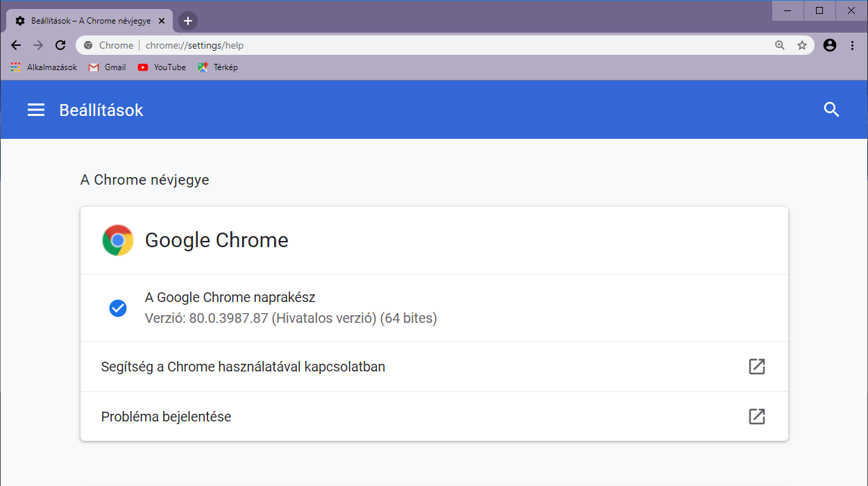Screen dimensions: 868x486
Task: Open a new tab with plus button
Action: coord(188,21)
